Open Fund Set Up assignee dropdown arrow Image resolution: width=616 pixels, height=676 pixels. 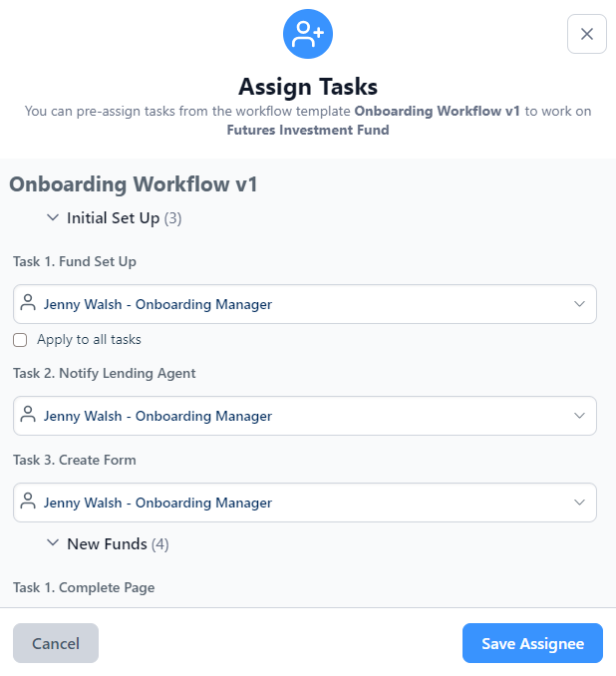pos(580,304)
